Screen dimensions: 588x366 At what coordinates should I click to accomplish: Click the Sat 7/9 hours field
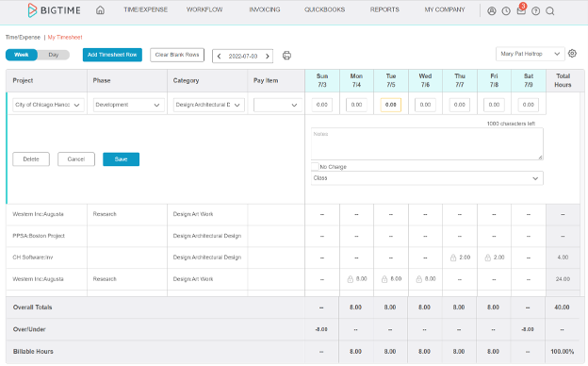point(529,105)
